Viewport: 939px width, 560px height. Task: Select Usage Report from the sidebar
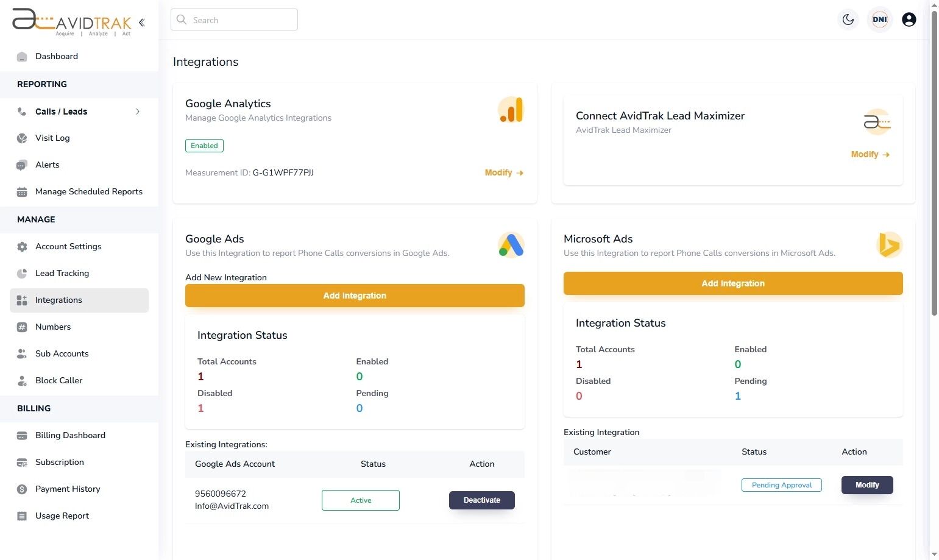point(62,516)
